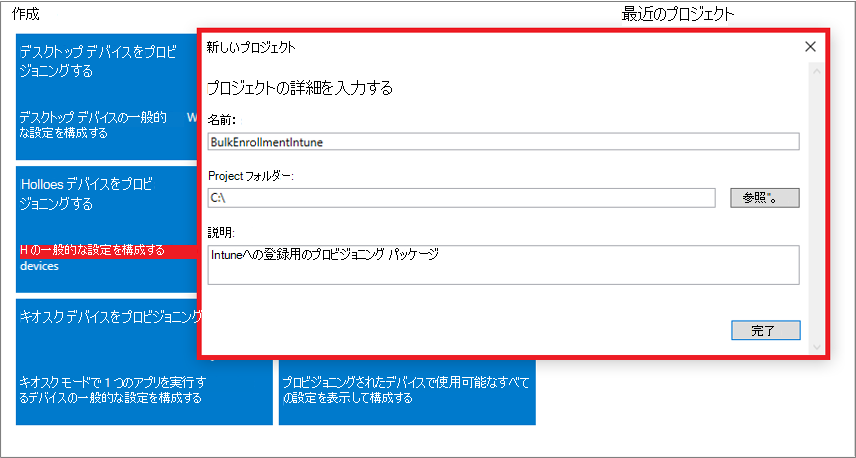Open the キオスク デバイスをプロビジョニング tile

(144, 362)
